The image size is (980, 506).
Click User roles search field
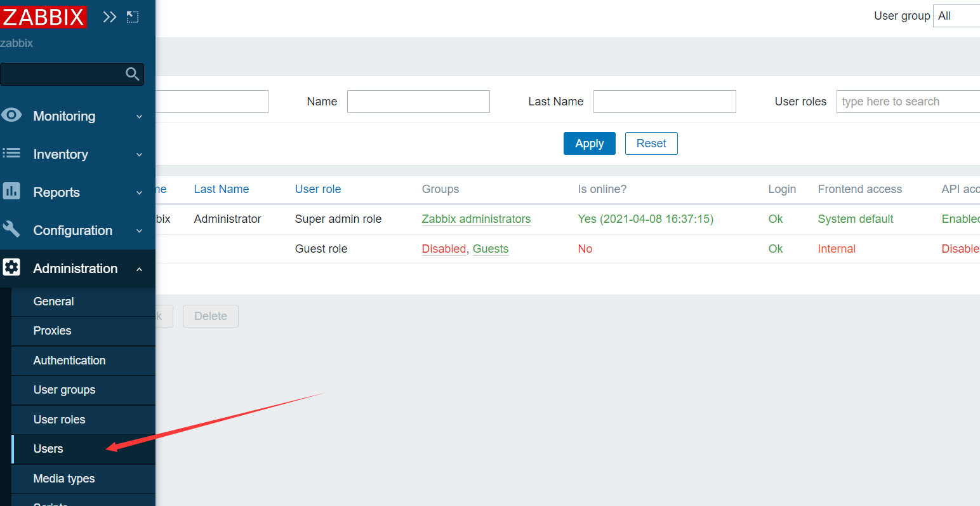(x=908, y=102)
